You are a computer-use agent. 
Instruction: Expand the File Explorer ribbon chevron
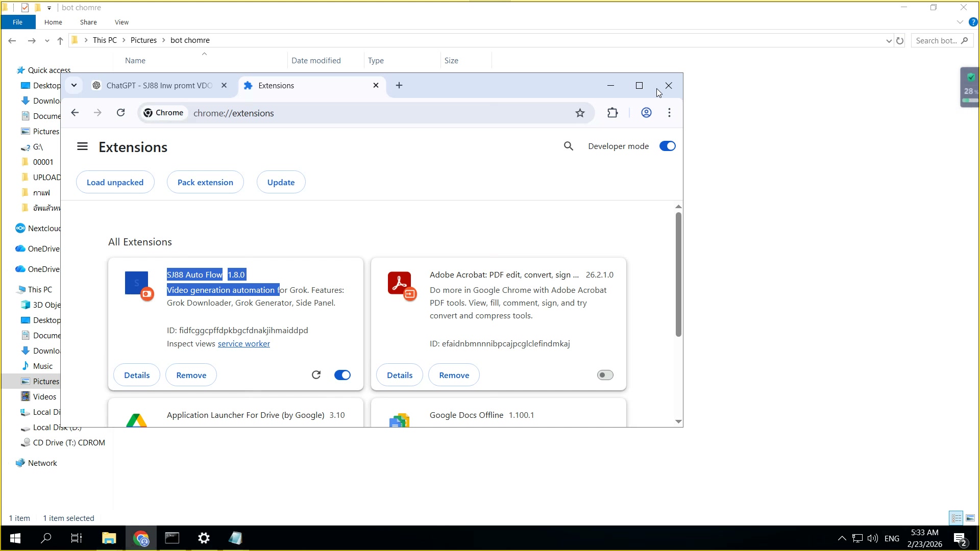(960, 22)
